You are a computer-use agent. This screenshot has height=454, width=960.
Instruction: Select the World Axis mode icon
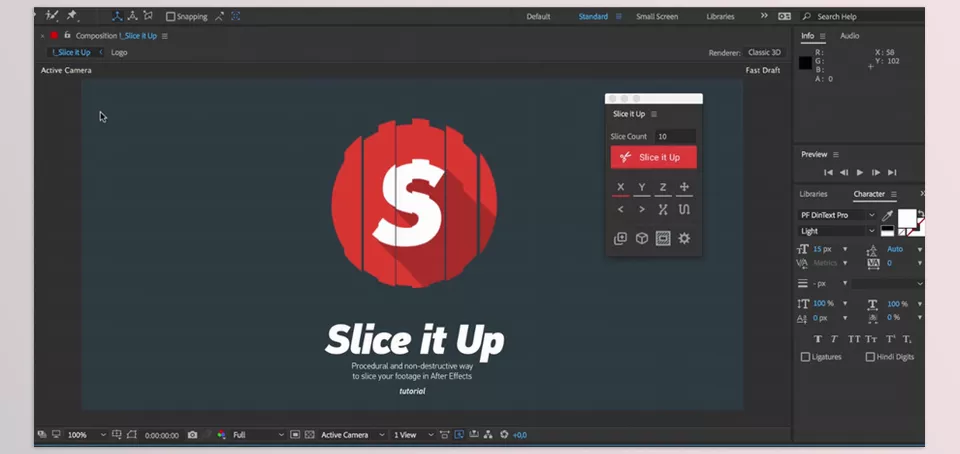coord(132,16)
